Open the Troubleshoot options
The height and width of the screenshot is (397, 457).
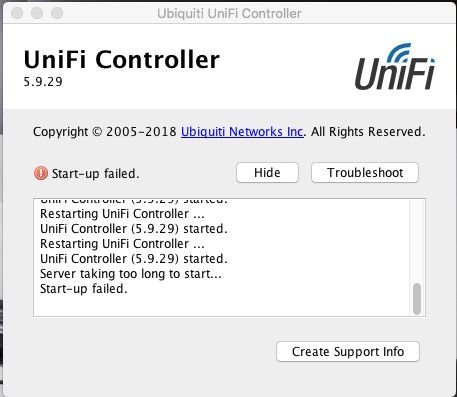click(x=365, y=173)
